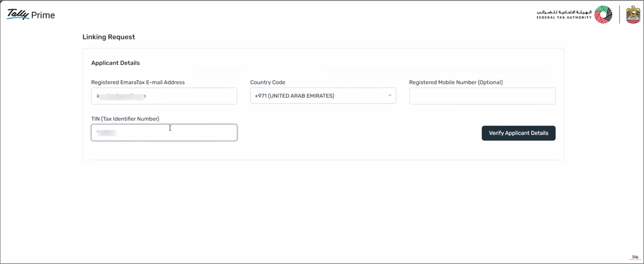This screenshot has width=644, height=264.
Task: Click the Registered EmaraTax E-mail Address label
Action: (x=138, y=82)
